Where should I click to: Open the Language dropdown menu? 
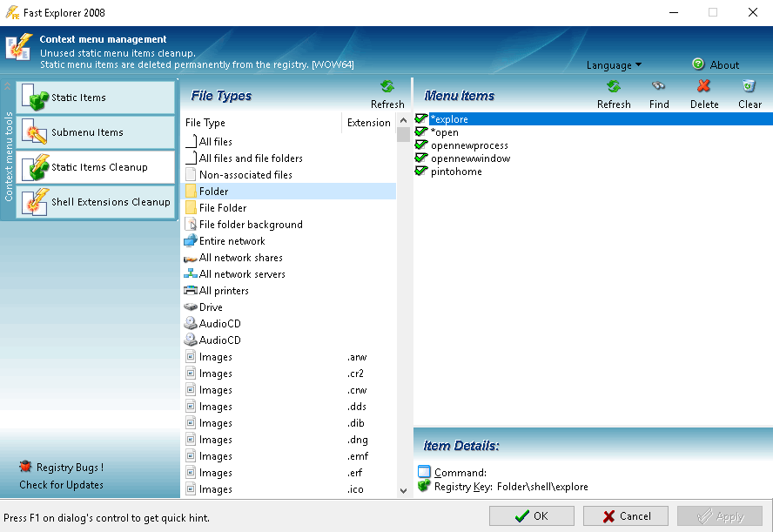pyautogui.click(x=614, y=65)
